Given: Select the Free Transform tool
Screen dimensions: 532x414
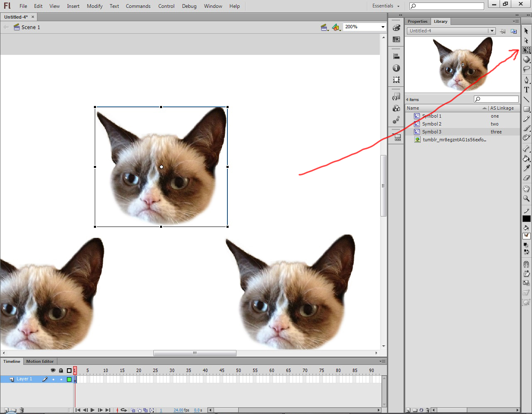Looking at the screenshot, I should (x=527, y=50).
